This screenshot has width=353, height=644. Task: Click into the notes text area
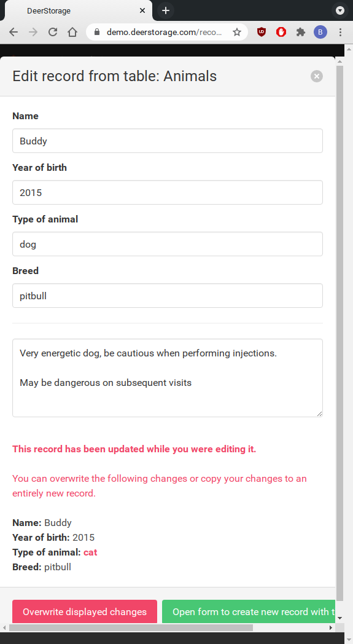(168, 378)
